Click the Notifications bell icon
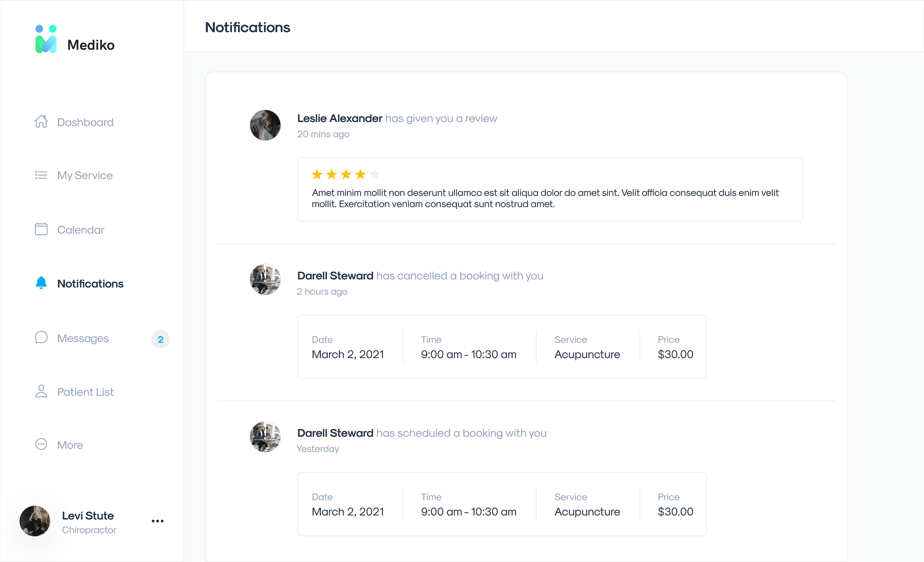Image resolution: width=924 pixels, height=562 pixels. point(41,283)
